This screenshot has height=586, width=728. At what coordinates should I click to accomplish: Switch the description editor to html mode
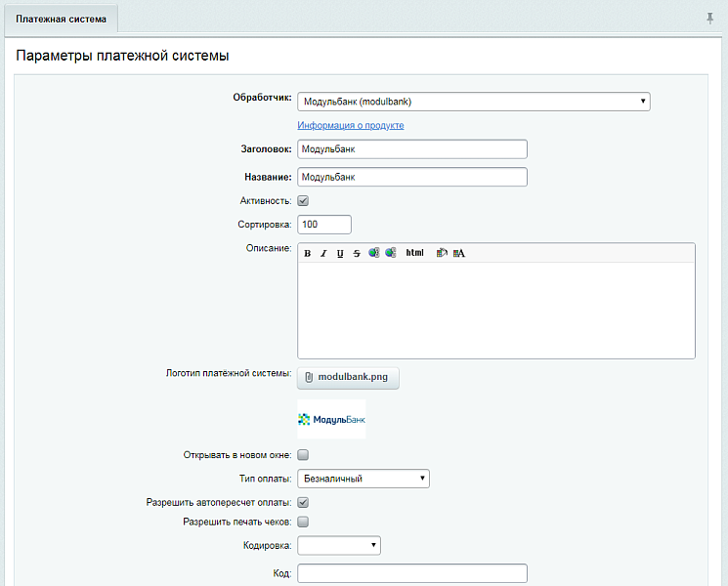(x=414, y=253)
